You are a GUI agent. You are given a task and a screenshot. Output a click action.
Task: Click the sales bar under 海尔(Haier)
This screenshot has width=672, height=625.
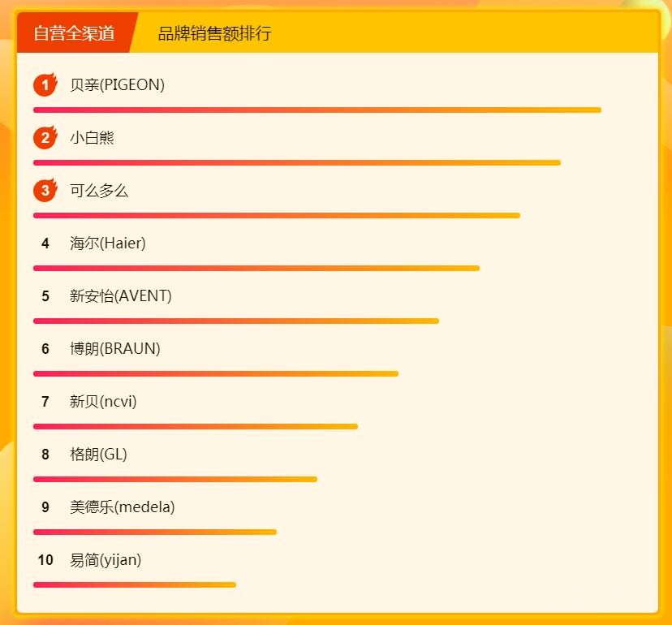256,268
